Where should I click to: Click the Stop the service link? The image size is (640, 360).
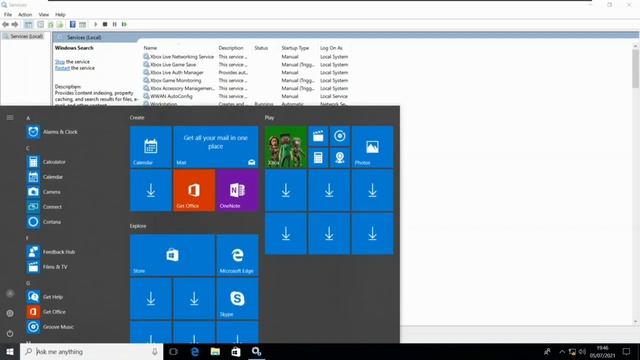tap(60, 62)
